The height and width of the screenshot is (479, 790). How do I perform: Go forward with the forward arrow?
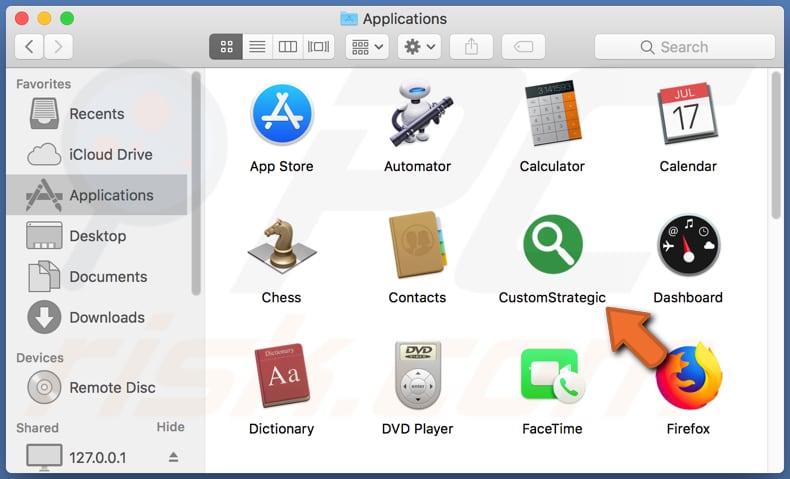click(58, 47)
